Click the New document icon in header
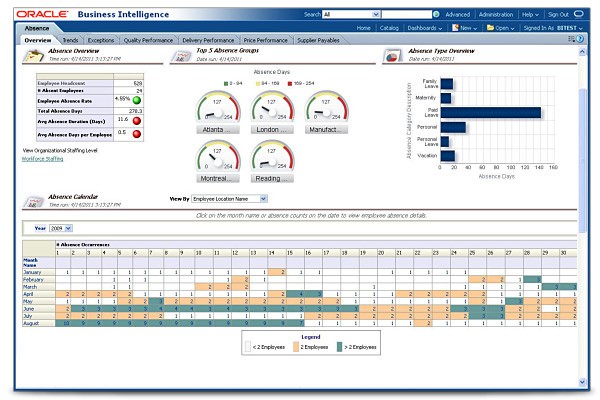Screen dimensions: 600x400 [x=455, y=28]
